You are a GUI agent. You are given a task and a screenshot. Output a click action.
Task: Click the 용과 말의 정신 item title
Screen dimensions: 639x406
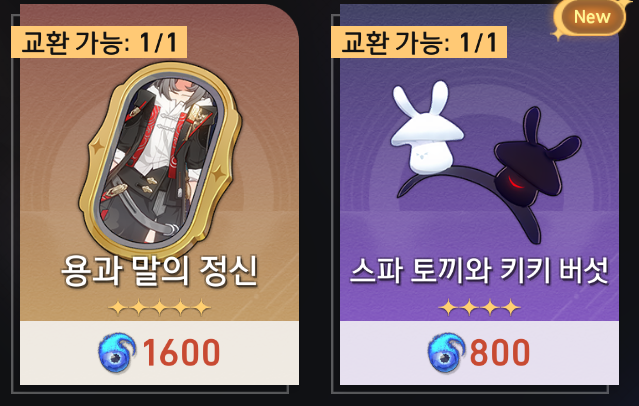click(160, 271)
